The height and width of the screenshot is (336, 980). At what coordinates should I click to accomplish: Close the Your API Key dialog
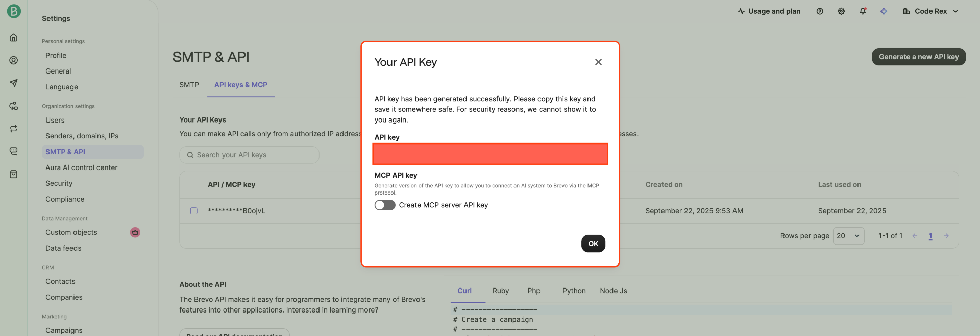[598, 62]
